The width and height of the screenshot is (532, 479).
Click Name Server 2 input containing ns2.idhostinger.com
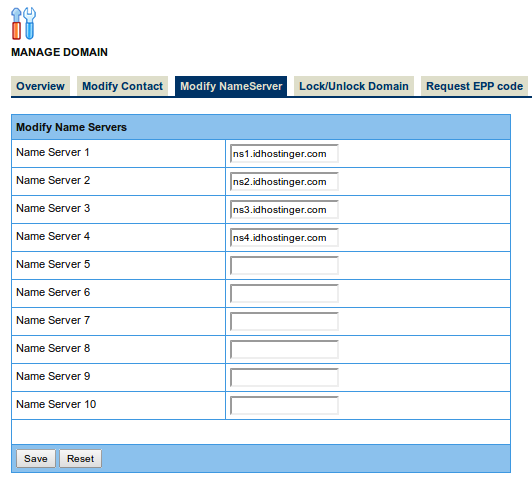click(284, 181)
